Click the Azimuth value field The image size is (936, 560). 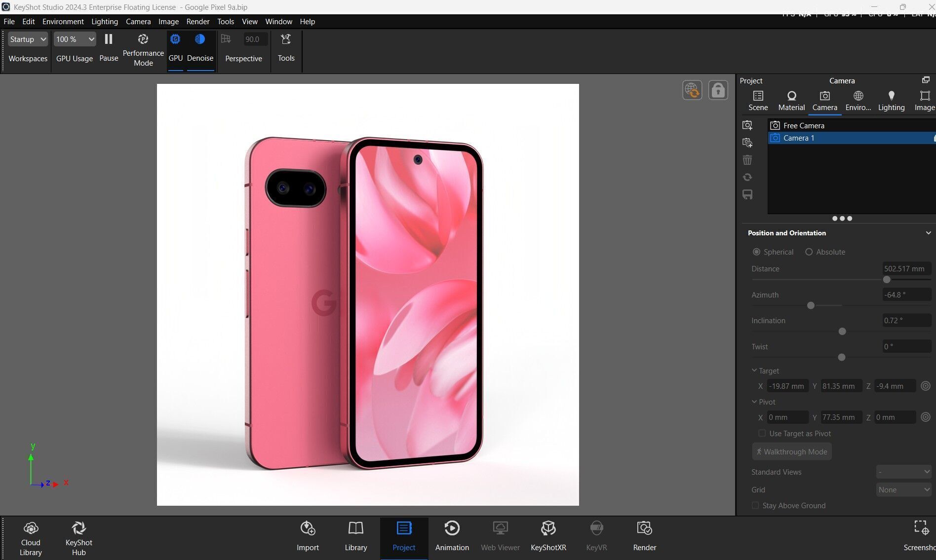point(906,295)
